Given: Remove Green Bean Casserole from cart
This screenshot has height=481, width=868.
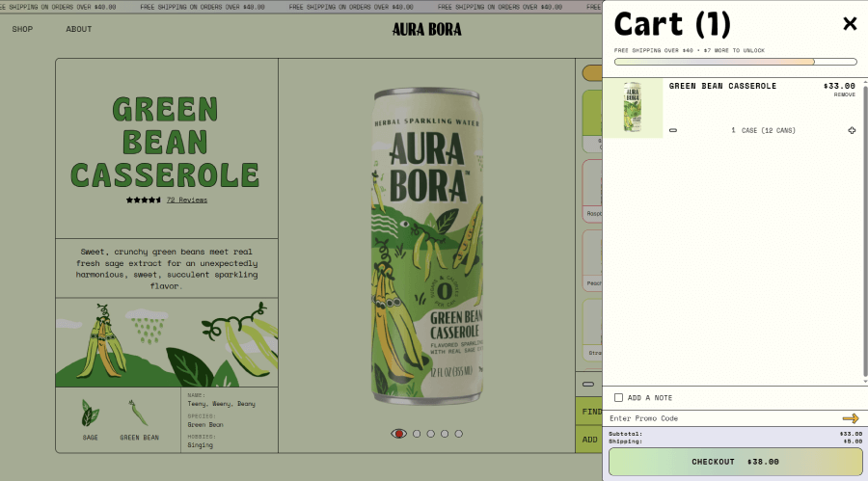Looking at the screenshot, I should pos(845,94).
